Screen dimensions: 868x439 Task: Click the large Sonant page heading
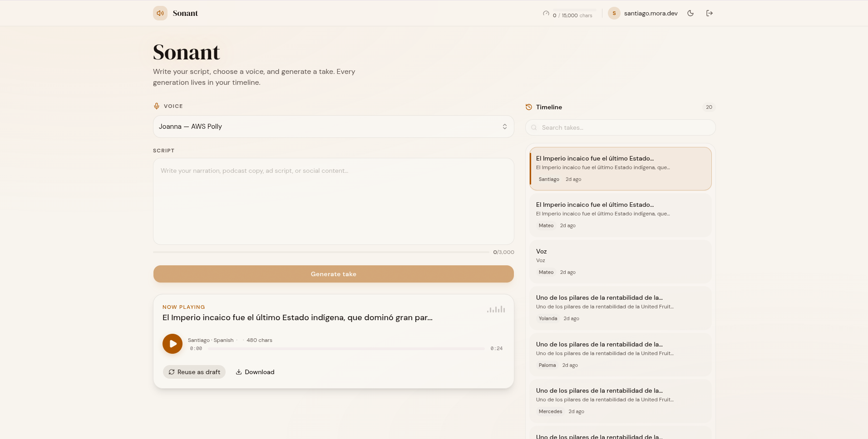pyautogui.click(x=186, y=52)
